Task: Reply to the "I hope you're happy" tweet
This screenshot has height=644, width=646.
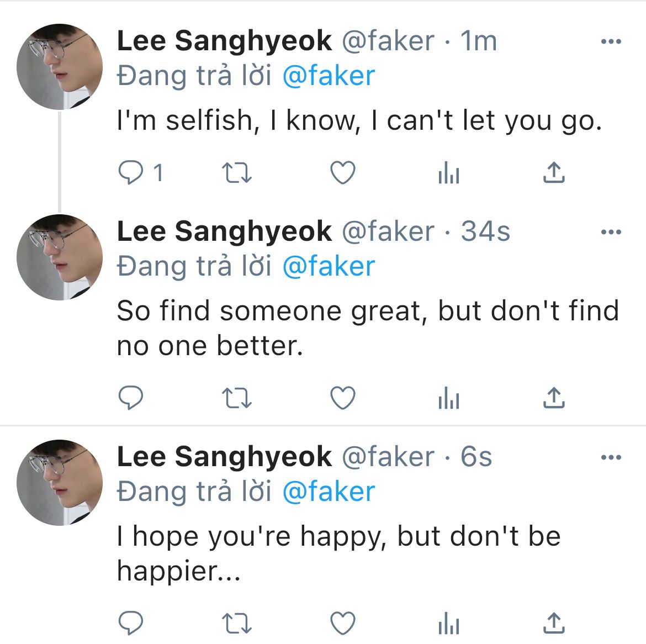Action: (x=131, y=622)
